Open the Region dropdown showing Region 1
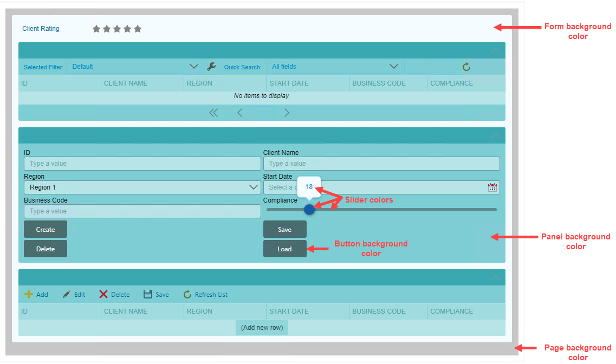616x364 pixels. coord(142,187)
